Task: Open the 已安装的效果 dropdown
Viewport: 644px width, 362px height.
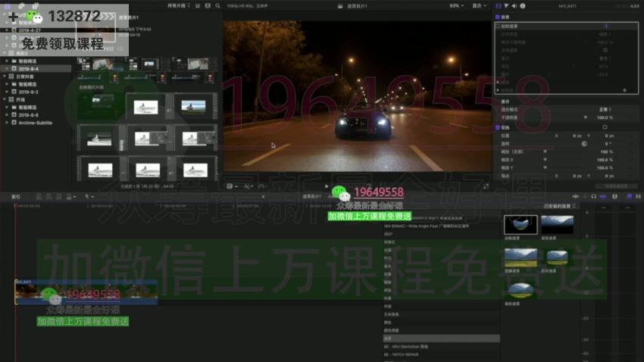Action: 560,206
